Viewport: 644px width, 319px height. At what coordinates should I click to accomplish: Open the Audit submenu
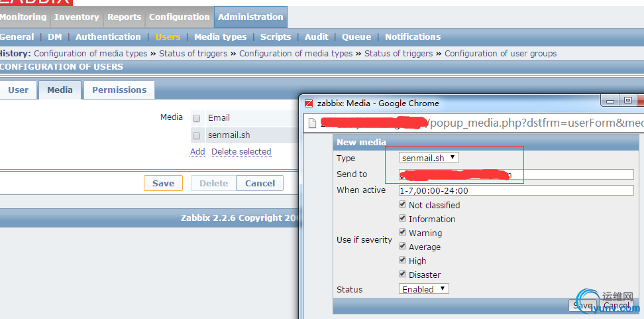(316, 37)
